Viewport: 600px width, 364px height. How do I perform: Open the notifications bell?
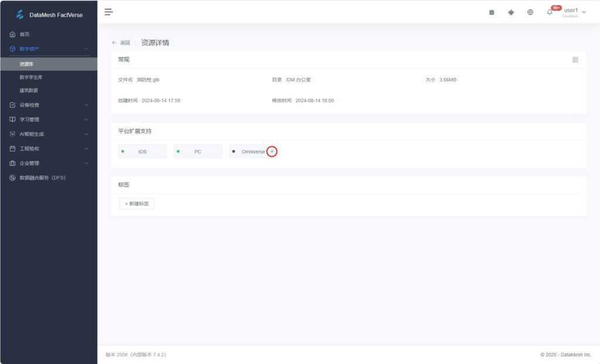[x=550, y=12]
